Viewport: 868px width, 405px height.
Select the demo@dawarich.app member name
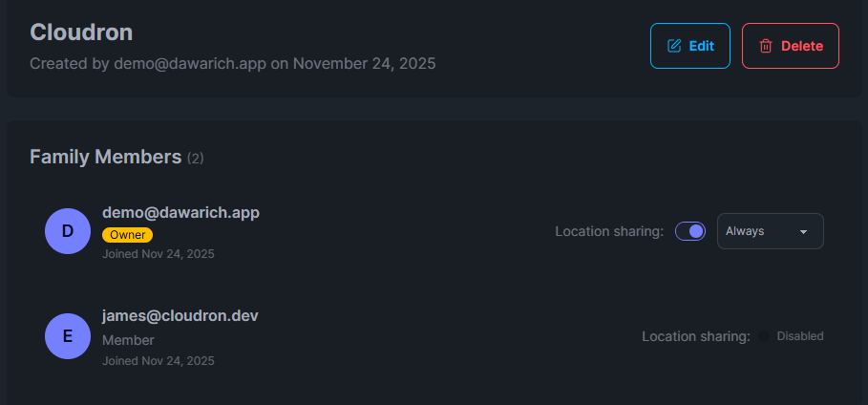pyautogui.click(x=180, y=212)
